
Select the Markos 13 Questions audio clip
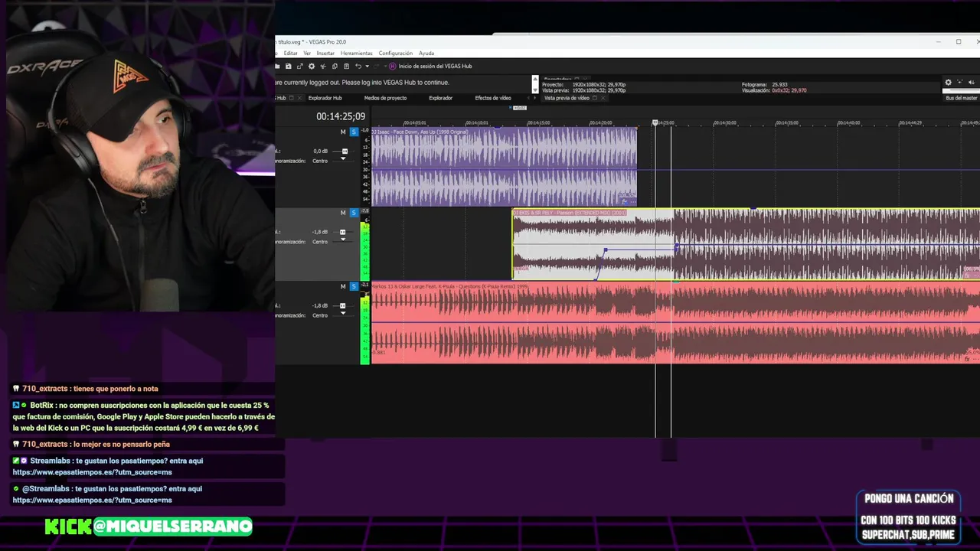[674, 322]
